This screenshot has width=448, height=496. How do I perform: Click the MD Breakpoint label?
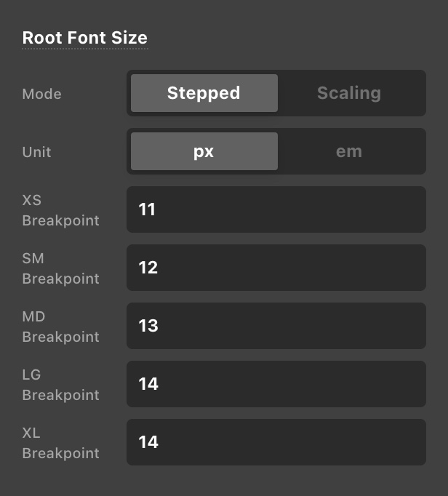[61, 327]
